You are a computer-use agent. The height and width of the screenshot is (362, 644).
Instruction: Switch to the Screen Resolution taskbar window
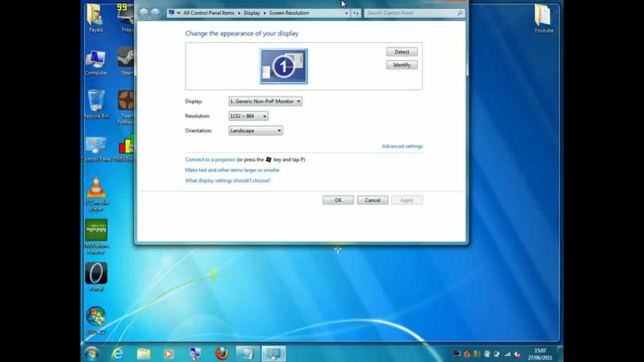[x=274, y=353]
